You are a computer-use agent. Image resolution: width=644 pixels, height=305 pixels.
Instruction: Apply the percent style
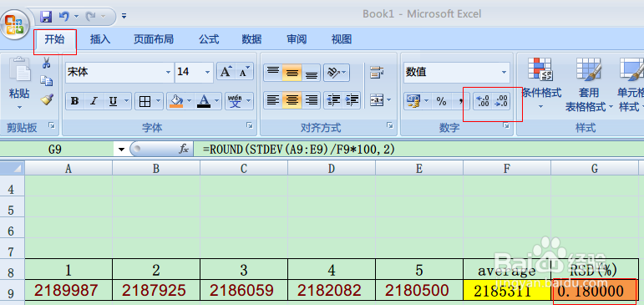pos(442,101)
